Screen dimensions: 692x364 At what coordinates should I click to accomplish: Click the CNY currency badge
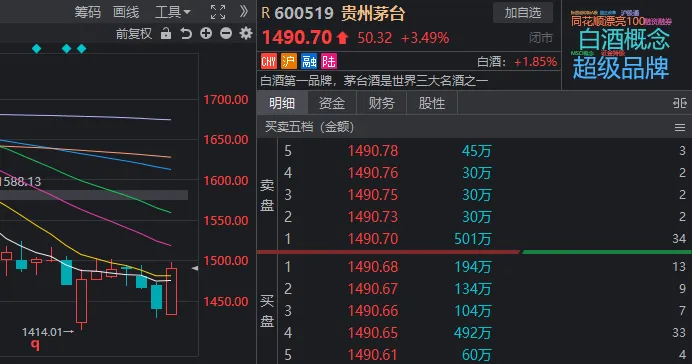click(268, 61)
